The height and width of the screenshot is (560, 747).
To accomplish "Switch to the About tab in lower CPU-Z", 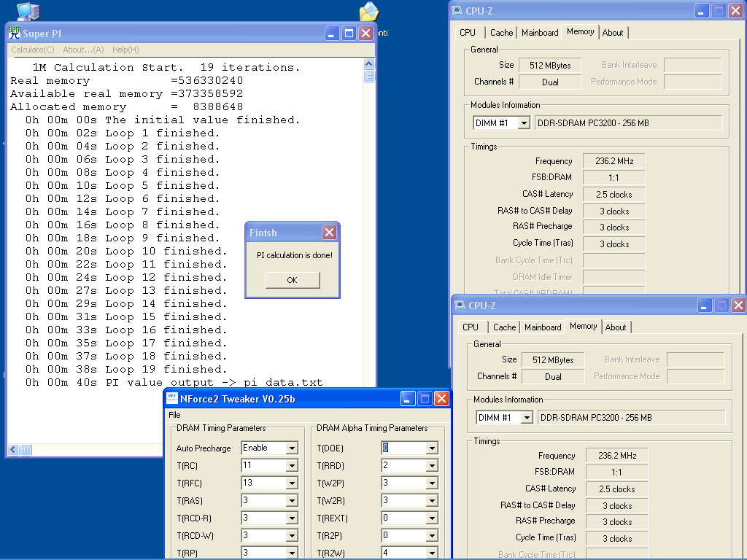I will click(616, 327).
